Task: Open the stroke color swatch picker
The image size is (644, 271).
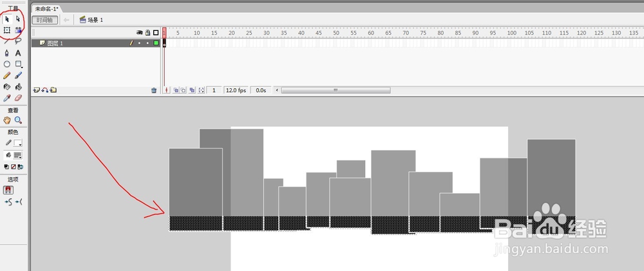Action: click(x=17, y=144)
